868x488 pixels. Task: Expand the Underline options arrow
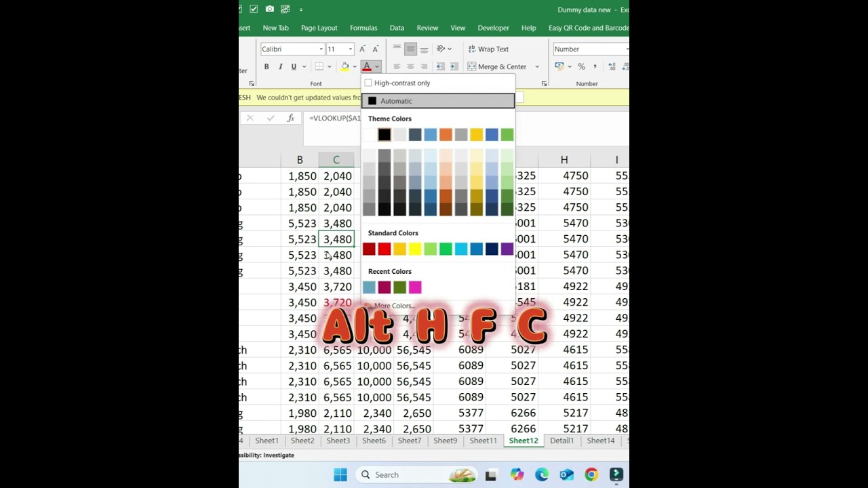click(304, 66)
